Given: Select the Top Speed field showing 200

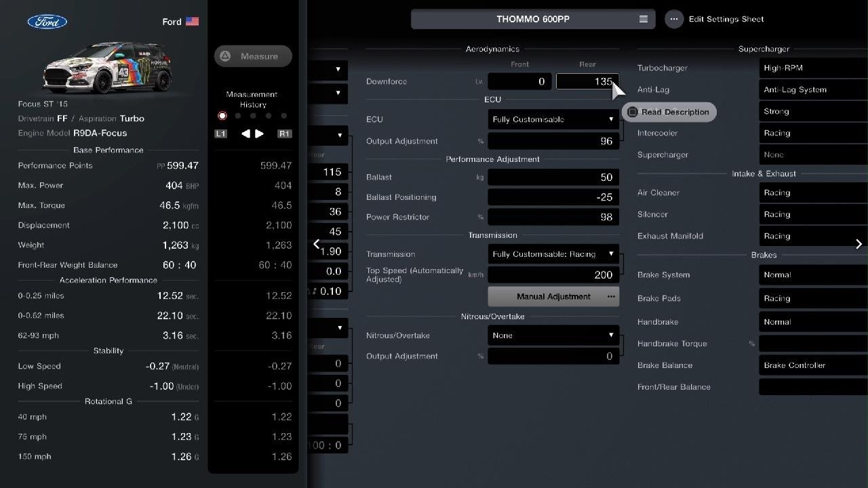Looking at the screenshot, I should tap(553, 274).
